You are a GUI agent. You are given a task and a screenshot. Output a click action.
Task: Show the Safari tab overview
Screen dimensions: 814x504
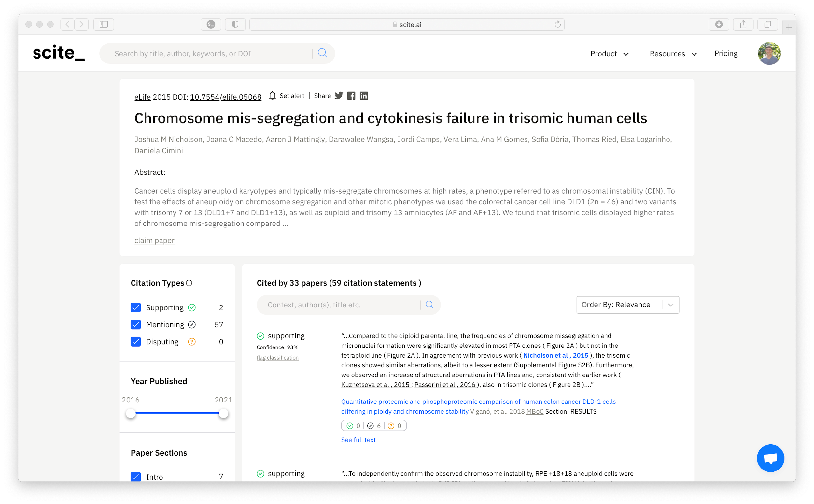click(767, 24)
